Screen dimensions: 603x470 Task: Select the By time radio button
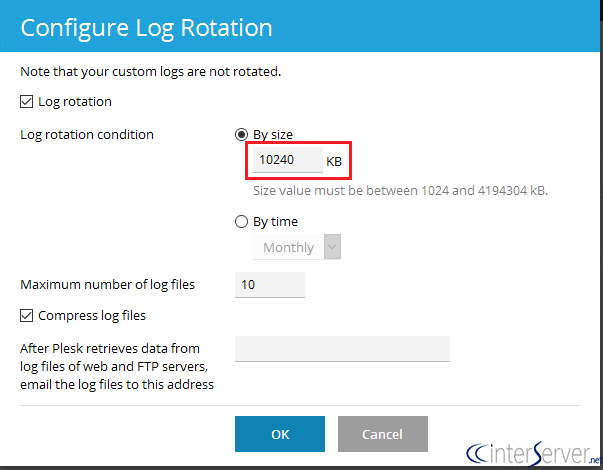tap(241, 222)
